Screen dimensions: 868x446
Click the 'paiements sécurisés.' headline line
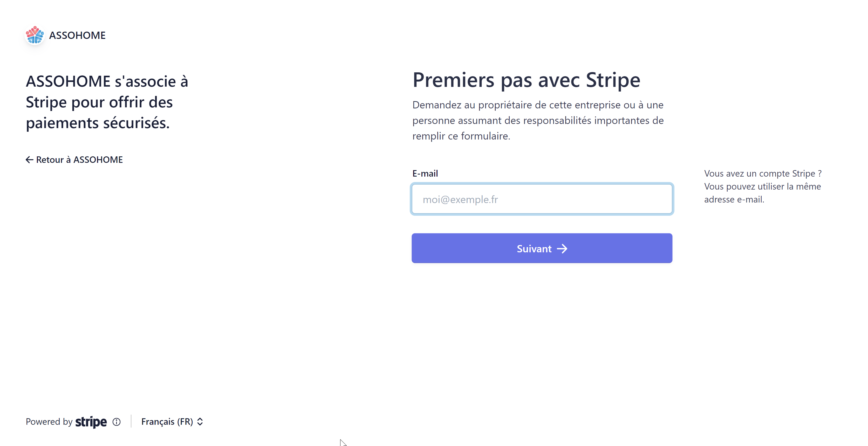pyautogui.click(x=98, y=123)
